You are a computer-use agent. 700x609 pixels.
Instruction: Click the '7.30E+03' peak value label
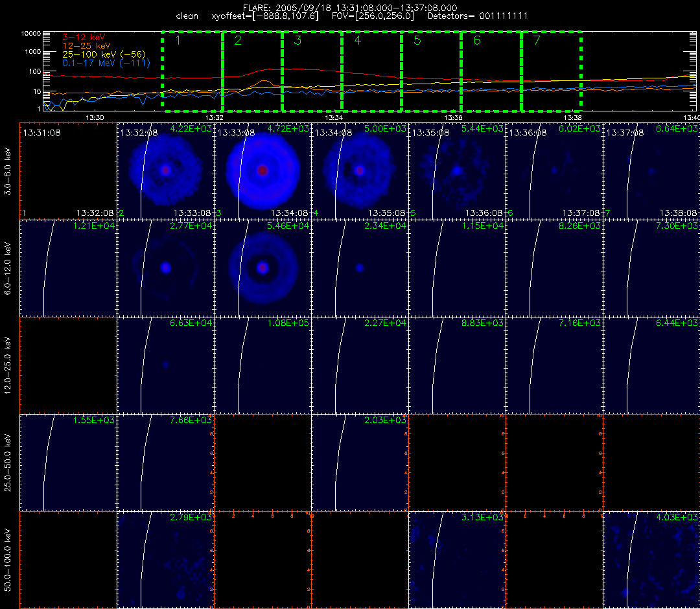click(x=676, y=225)
